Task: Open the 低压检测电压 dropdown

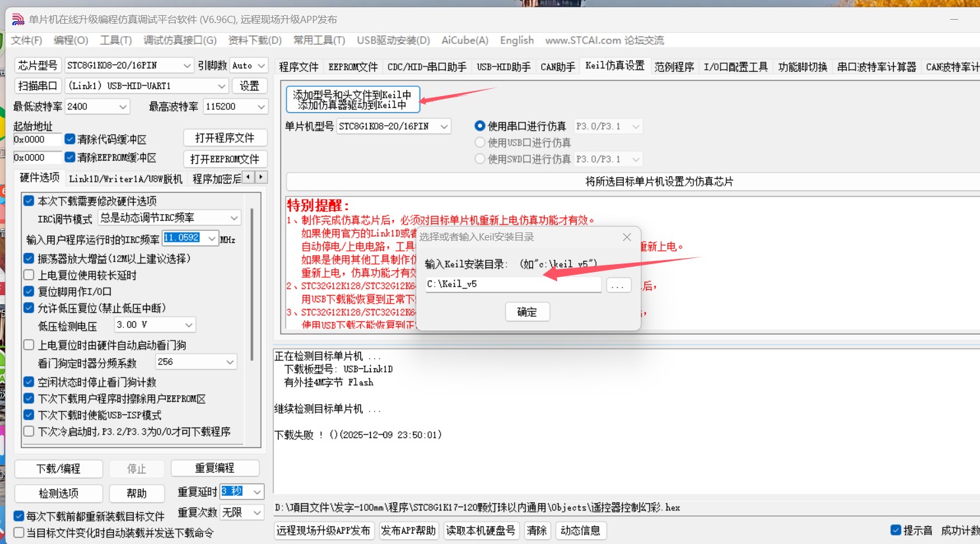Action: tap(154, 324)
